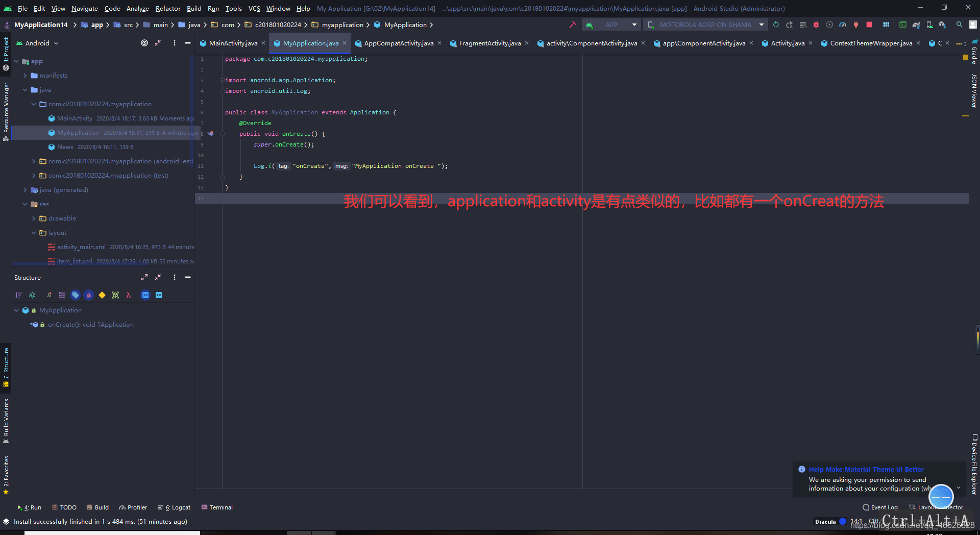
Task: Toggle purple list grouping icon in Structure
Action: point(62,295)
